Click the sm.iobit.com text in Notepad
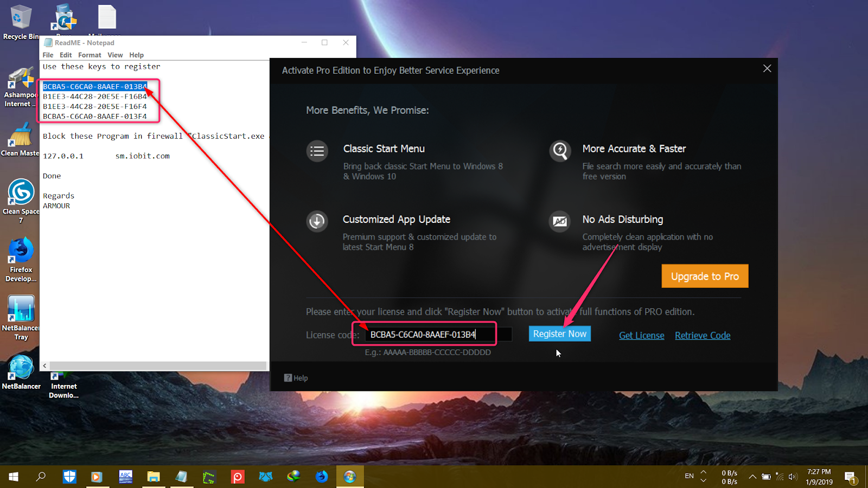The width and height of the screenshot is (868, 488). point(143,156)
